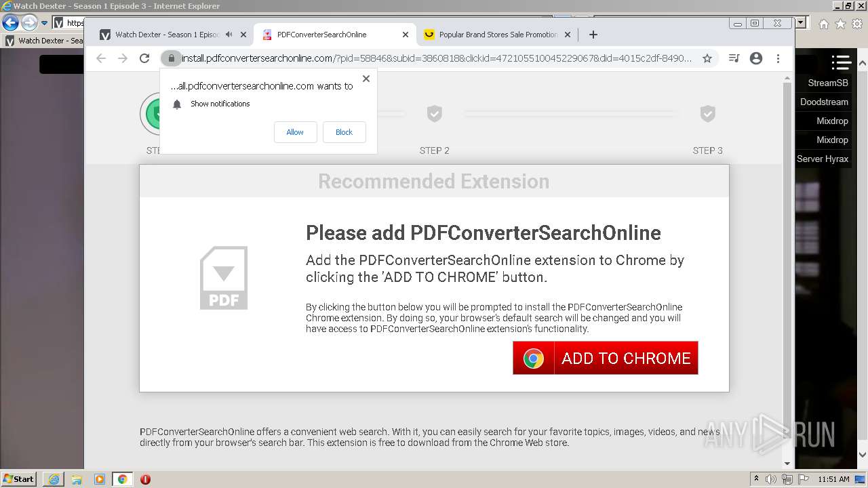Screen dimensions: 868x488
Task: Click the PDF download document icon
Action: 224,278
